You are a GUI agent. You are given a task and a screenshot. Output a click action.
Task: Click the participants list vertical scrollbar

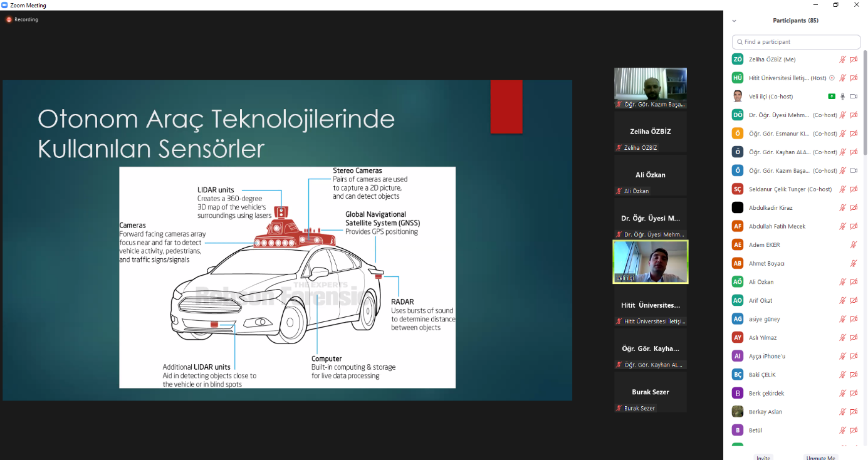[865, 103]
